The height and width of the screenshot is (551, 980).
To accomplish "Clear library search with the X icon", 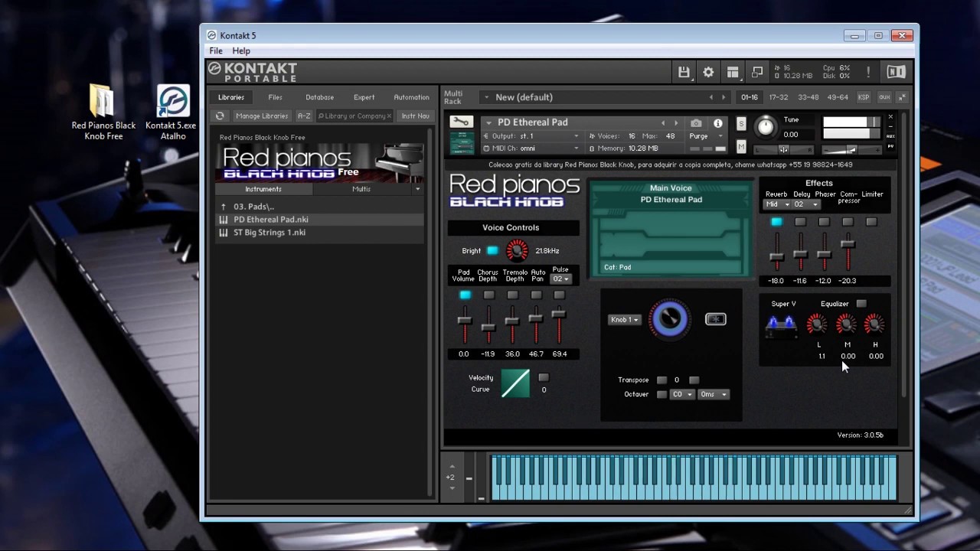I will pyautogui.click(x=389, y=116).
